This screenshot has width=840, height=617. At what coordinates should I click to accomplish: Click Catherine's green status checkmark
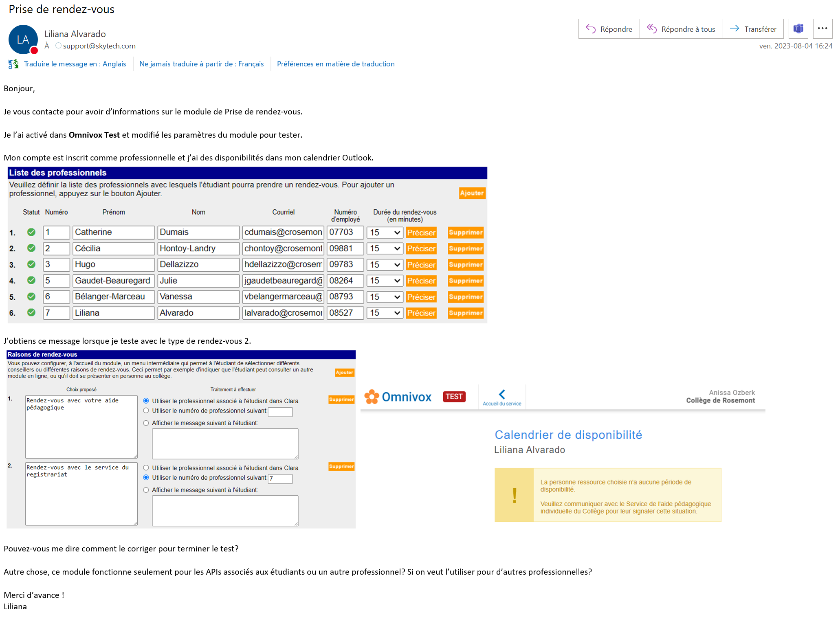31,232
